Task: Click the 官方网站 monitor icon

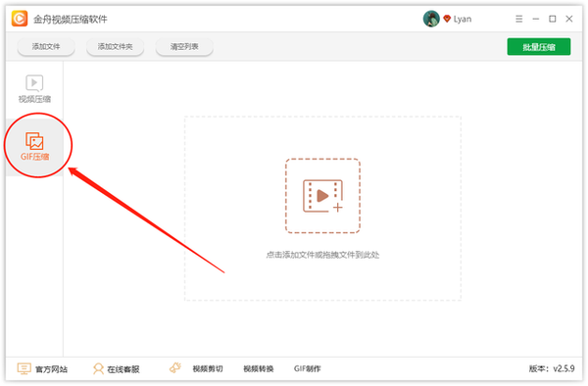Action: click(24, 368)
